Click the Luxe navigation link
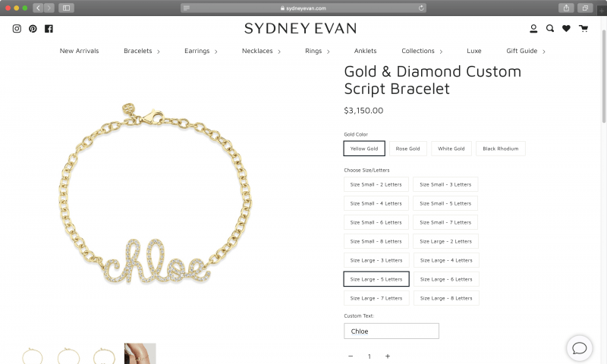The width and height of the screenshot is (607, 364). 474,51
